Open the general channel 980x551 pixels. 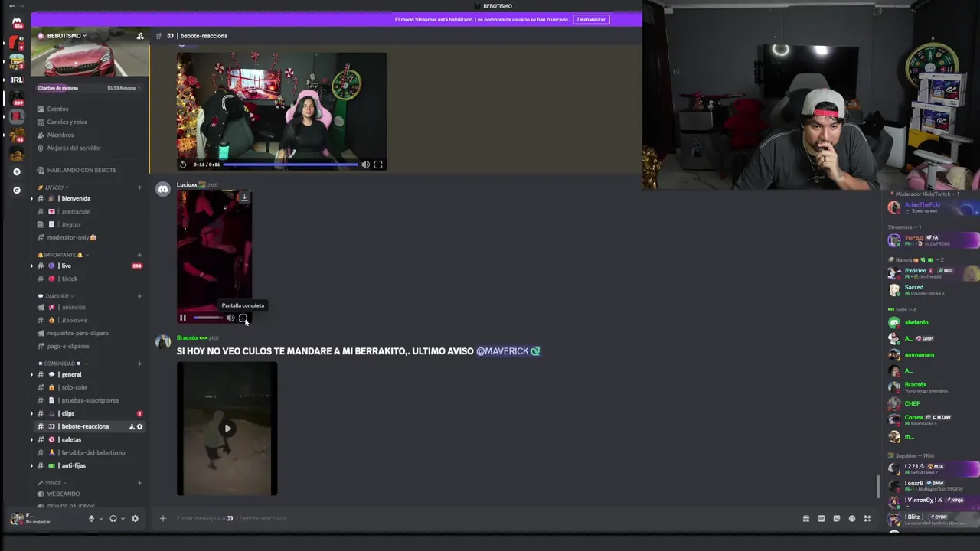pyautogui.click(x=90, y=374)
